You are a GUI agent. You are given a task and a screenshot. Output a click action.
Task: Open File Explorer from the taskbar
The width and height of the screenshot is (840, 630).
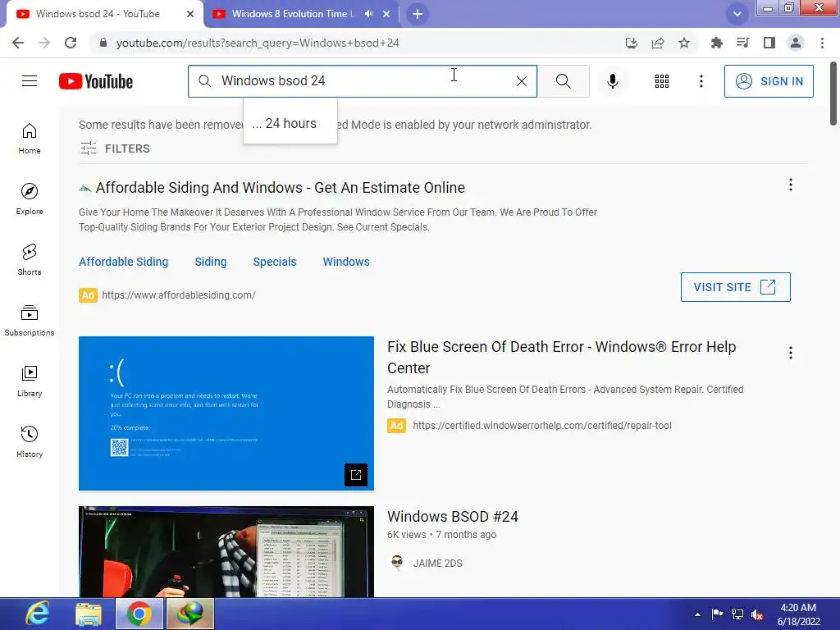click(x=89, y=614)
